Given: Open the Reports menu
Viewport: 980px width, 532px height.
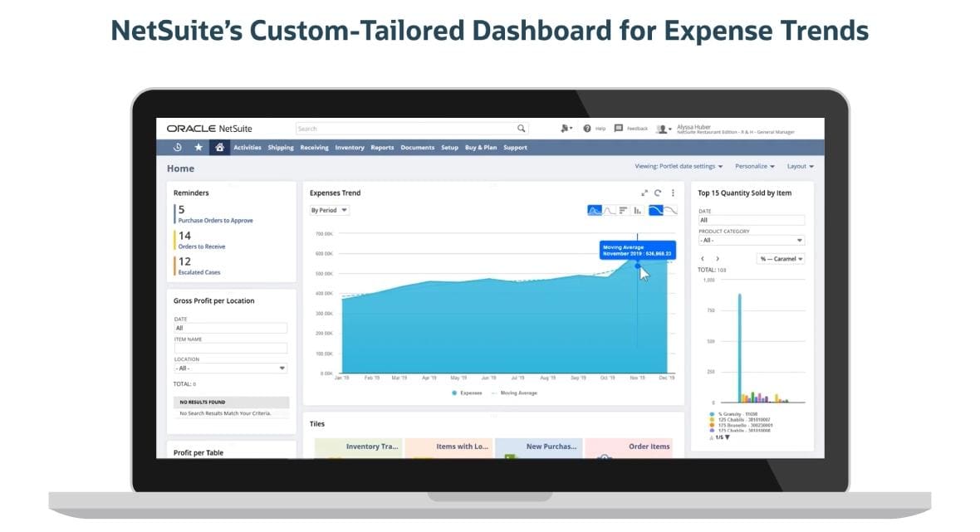Looking at the screenshot, I should 382,148.
